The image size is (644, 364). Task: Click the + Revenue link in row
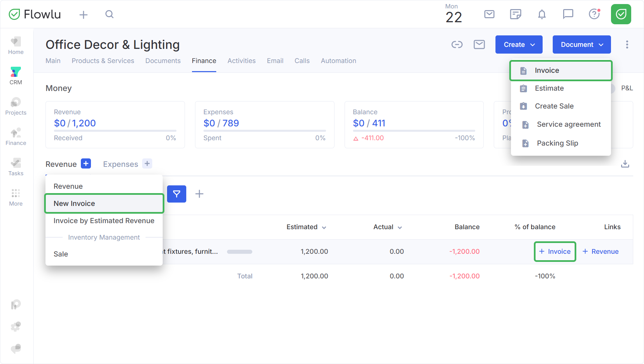[600, 251]
